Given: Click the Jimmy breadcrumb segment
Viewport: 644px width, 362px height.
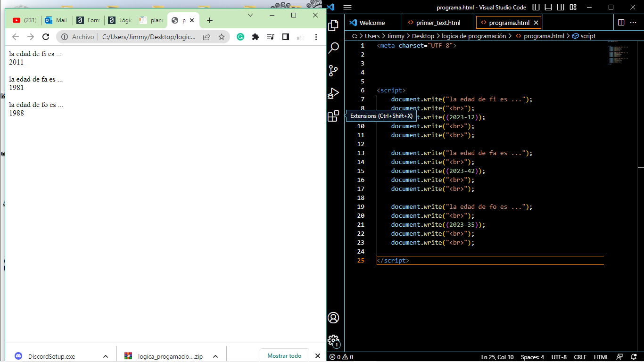Looking at the screenshot, I should [x=396, y=36].
